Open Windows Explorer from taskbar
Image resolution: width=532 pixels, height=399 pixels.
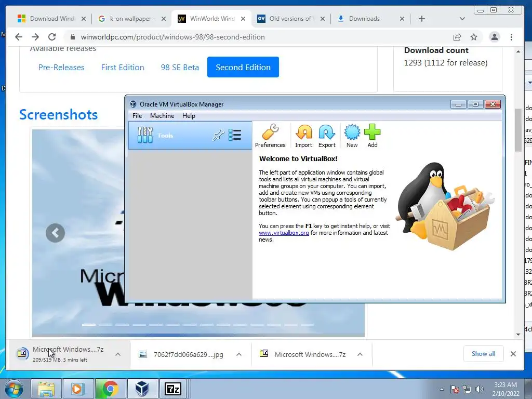click(x=46, y=389)
